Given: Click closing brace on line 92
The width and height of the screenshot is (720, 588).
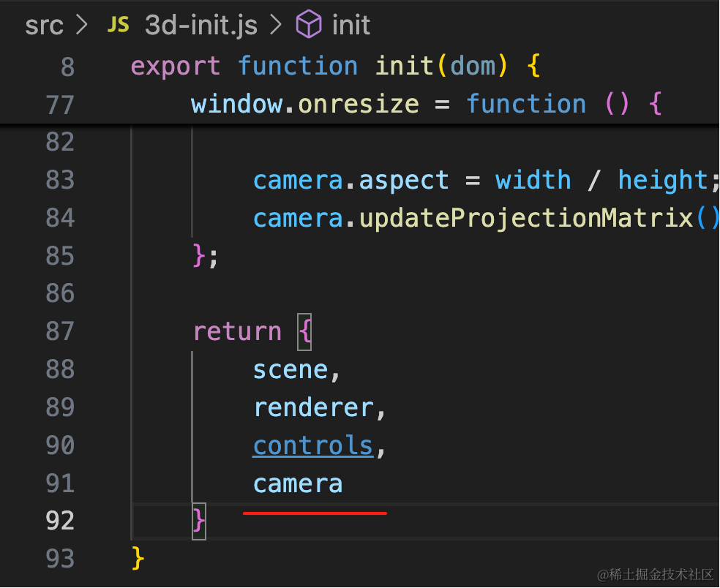Looking at the screenshot, I should point(199,521).
